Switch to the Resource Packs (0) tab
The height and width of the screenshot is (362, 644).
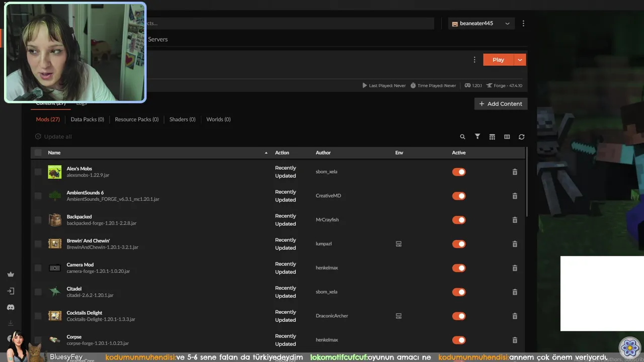pos(136,120)
